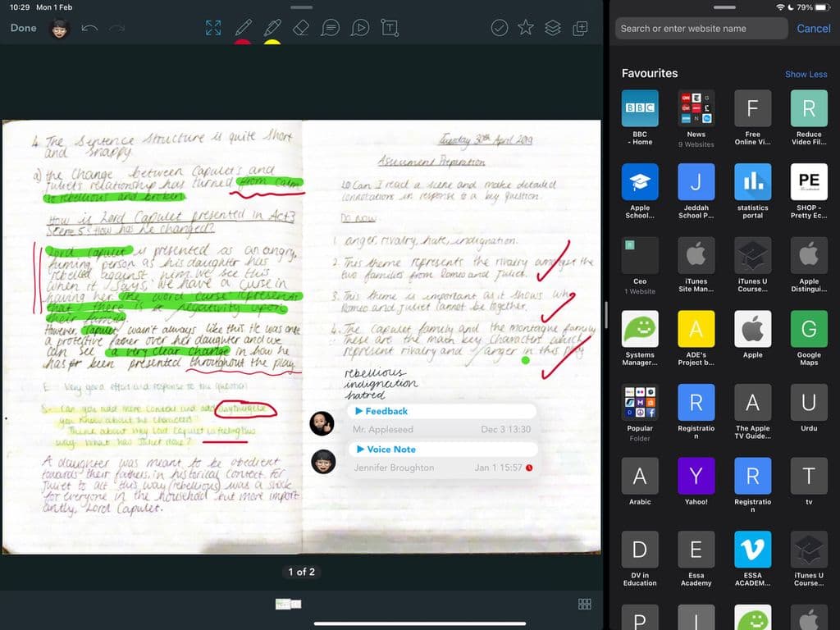Open the Popular bookmarks folder
This screenshot has height=630, width=840.
pos(640,402)
